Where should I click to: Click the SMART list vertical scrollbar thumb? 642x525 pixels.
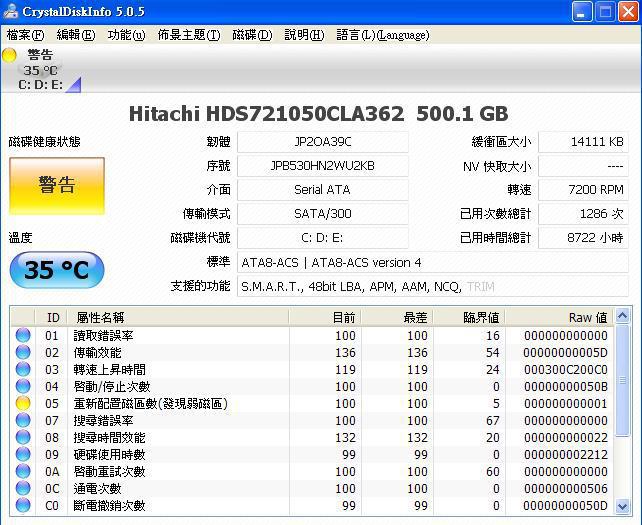click(622, 380)
